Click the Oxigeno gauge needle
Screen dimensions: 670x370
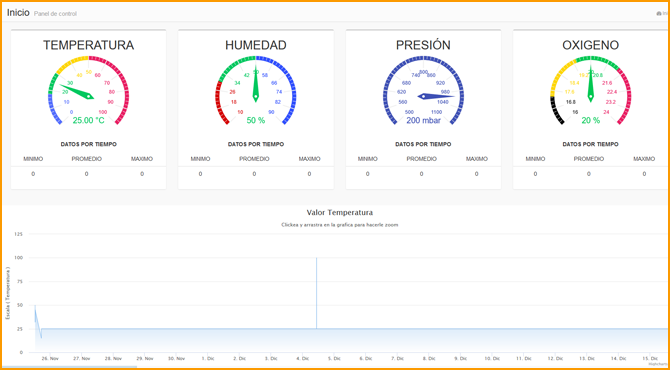point(591,84)
